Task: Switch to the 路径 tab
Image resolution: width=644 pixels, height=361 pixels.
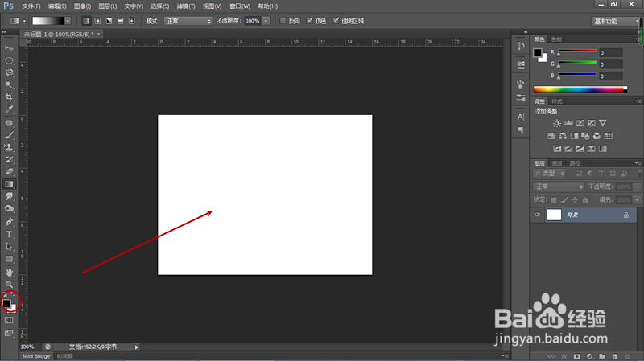Action: pyautogui.click(x=575, y=163)
